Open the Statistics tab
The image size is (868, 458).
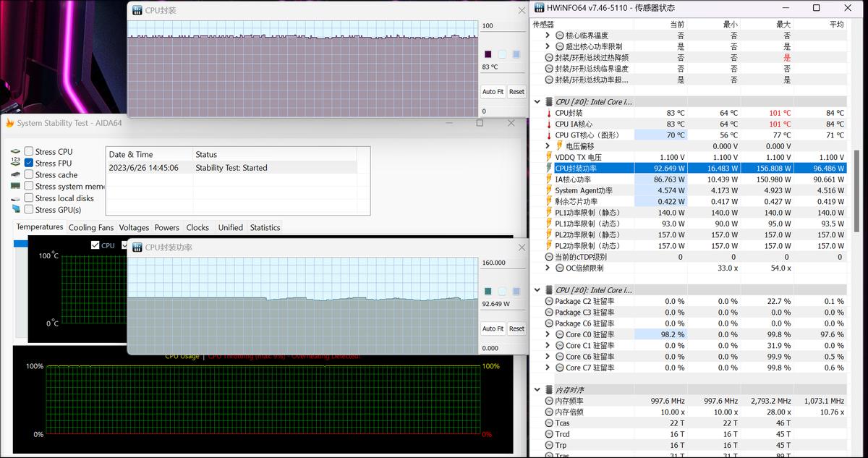(265, 227)
